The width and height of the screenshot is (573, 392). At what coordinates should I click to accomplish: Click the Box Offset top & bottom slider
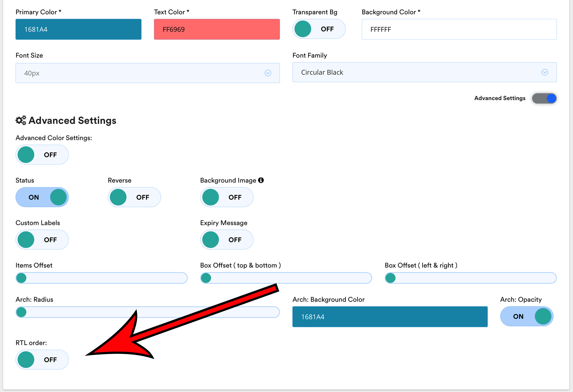coord(286,278)
